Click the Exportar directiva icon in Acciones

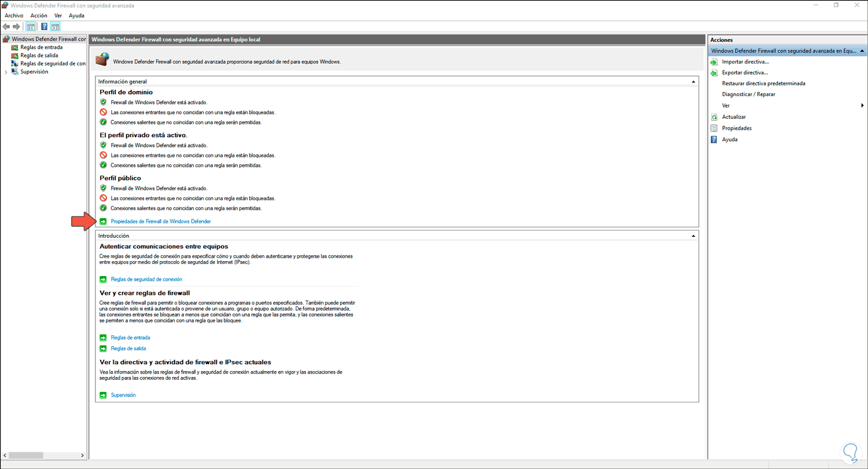click(x=714, y=73)
